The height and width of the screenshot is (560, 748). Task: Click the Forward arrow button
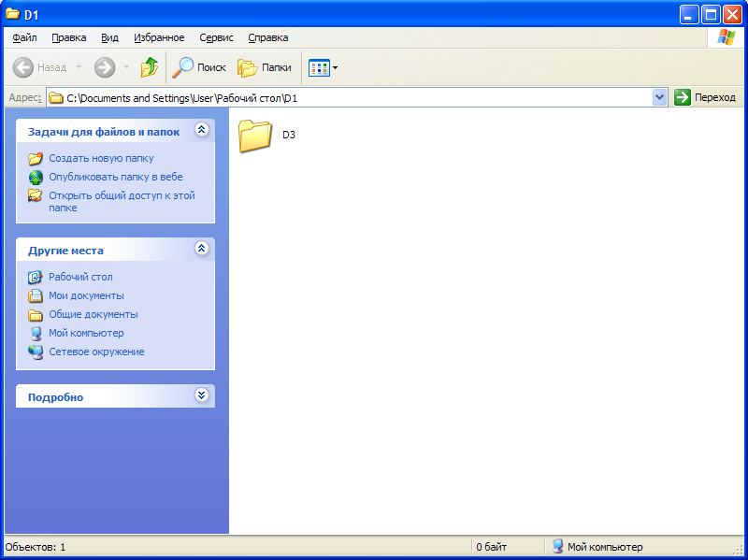point(105,67)
